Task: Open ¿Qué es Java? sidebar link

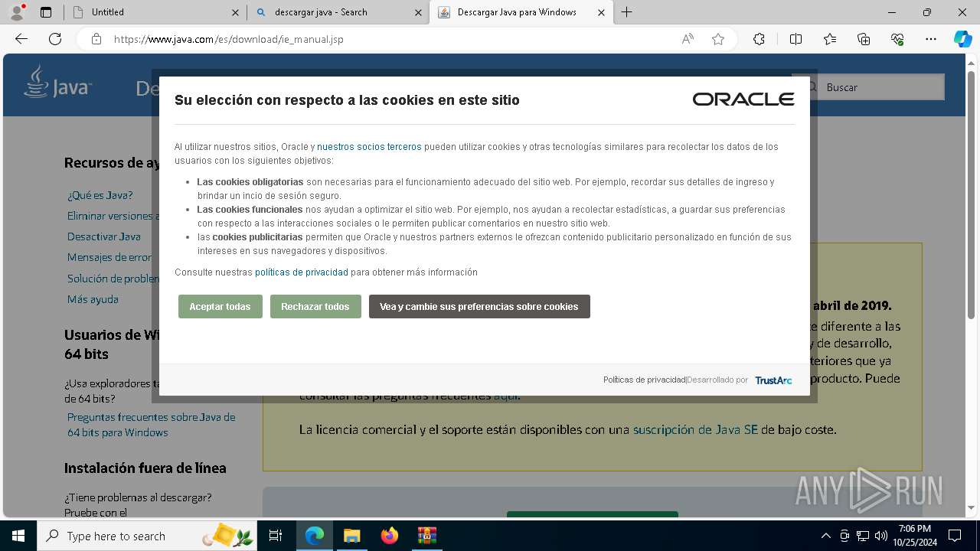Action: [100, 195]
